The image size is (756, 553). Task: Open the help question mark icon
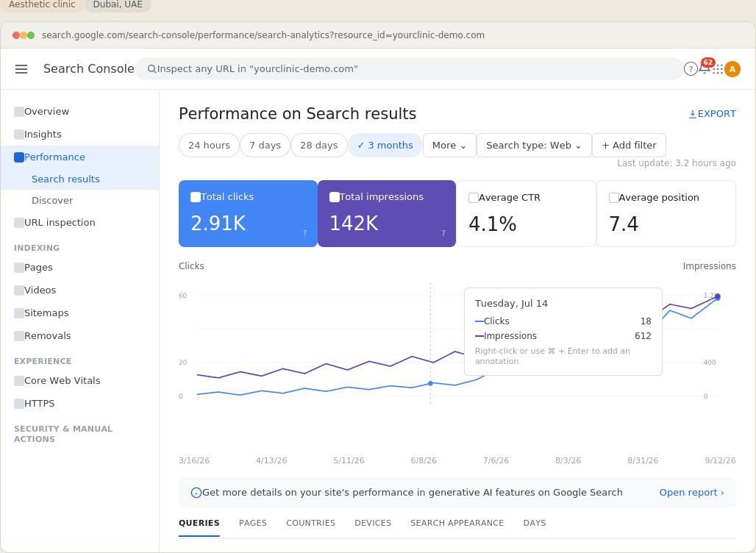[x=691, y=69]
